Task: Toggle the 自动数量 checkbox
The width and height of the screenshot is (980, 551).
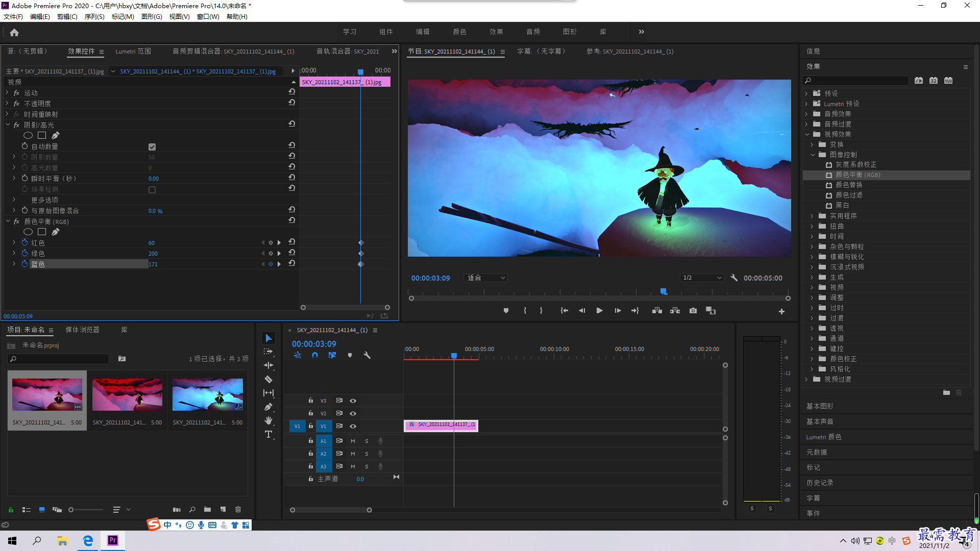Action: coord(152,147)
